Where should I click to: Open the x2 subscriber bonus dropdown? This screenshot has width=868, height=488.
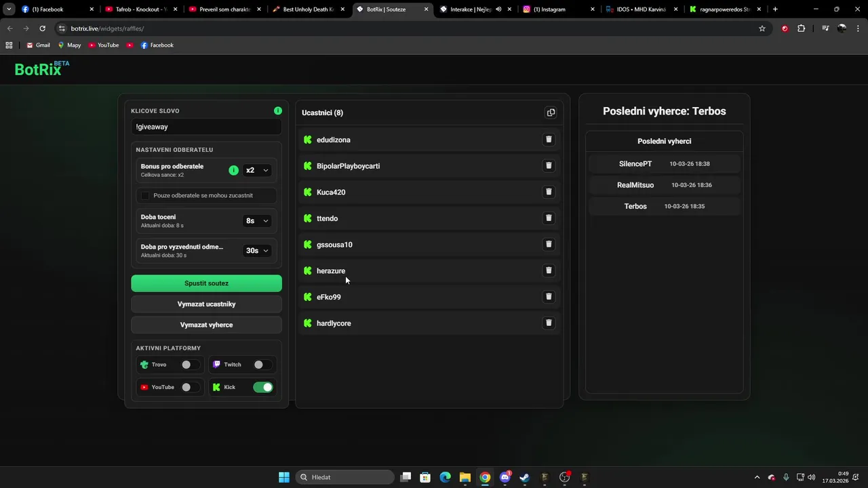[257, 170]
